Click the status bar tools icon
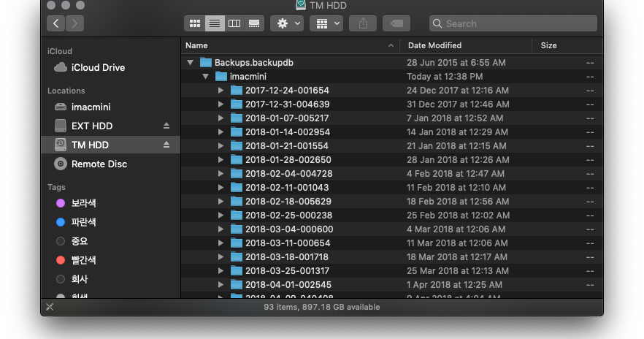The height and width of the screenshot is (339, 644). [50, 307]
